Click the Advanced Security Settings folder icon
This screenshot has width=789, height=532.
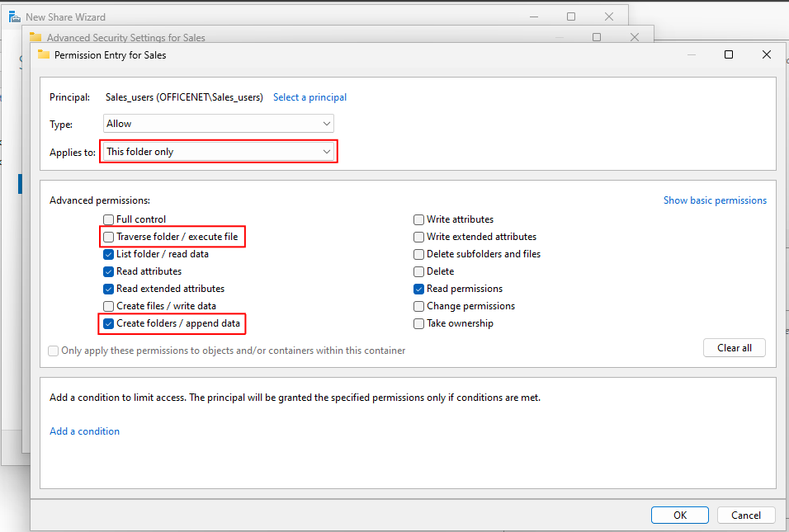pos(35,37)
